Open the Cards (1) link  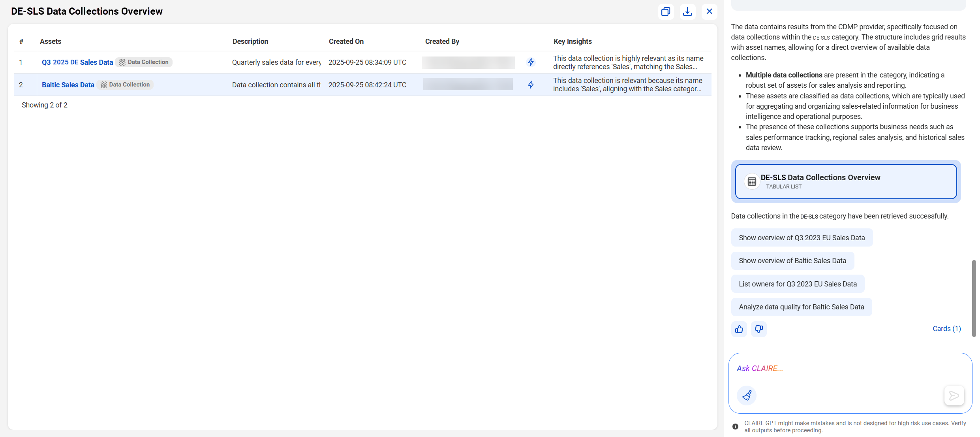coord(946,329)
